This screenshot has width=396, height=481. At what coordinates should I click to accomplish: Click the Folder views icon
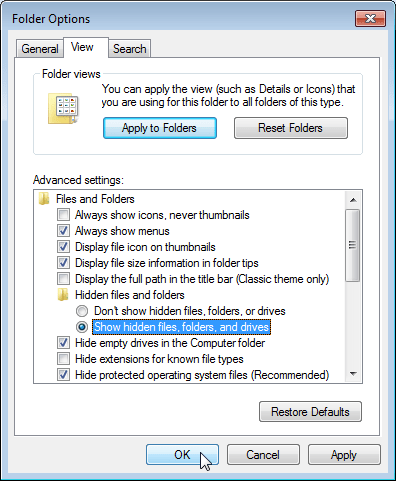(63, 109)
